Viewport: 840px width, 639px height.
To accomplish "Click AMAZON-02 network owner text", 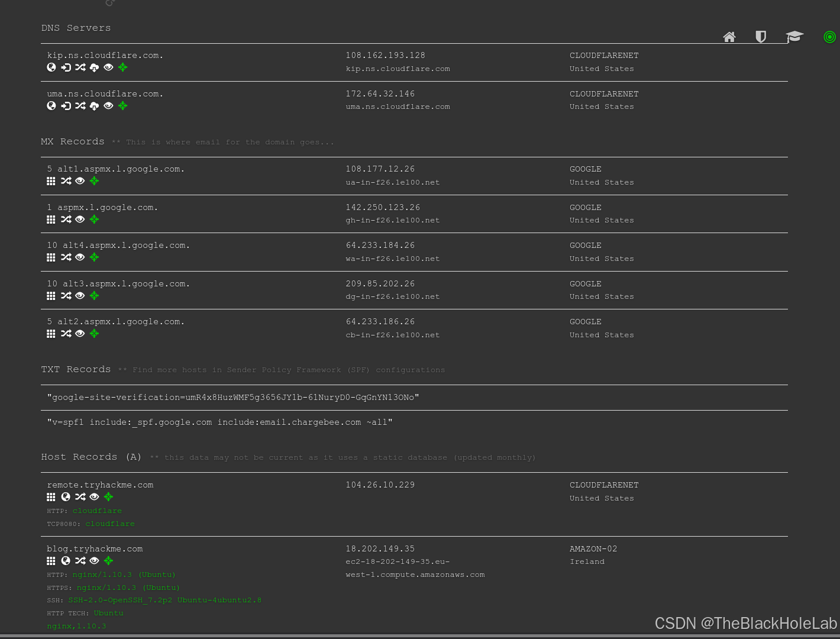I will (x=593, y=549).
